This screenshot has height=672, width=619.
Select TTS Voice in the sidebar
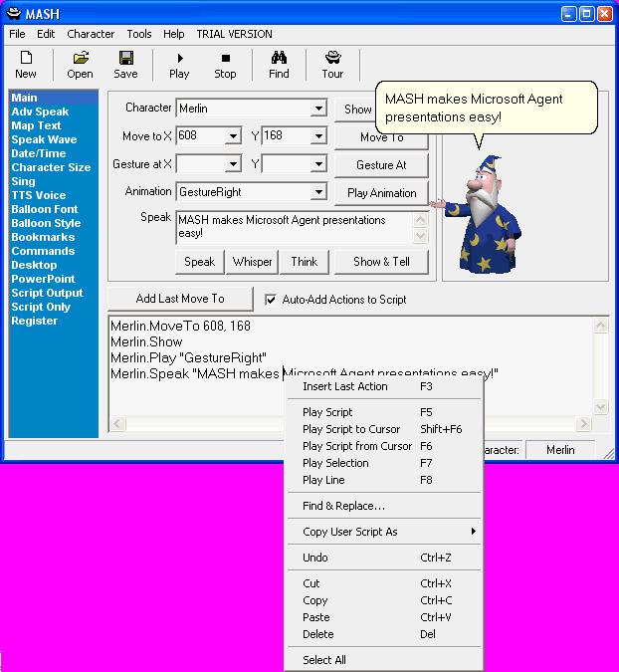coord(39,196)
